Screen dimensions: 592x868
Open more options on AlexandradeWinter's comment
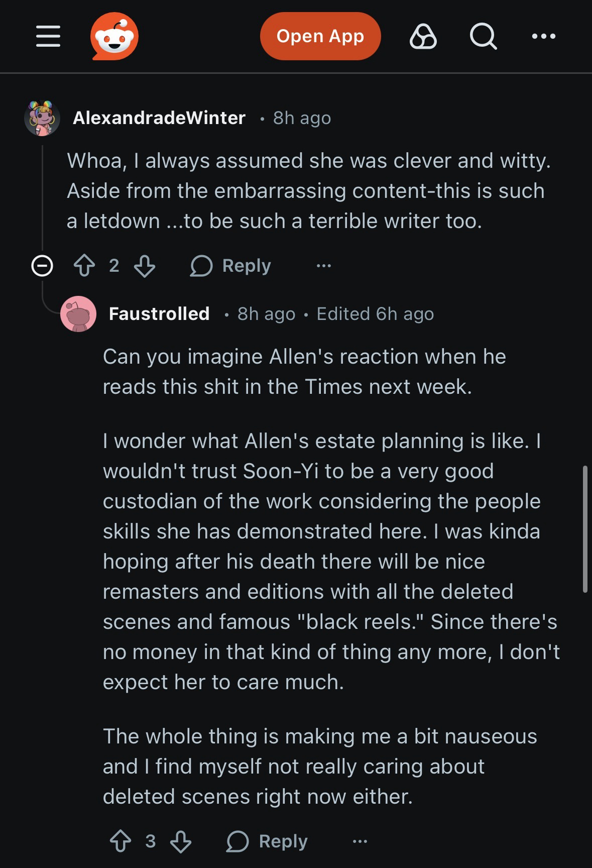(x=324, y=266)
